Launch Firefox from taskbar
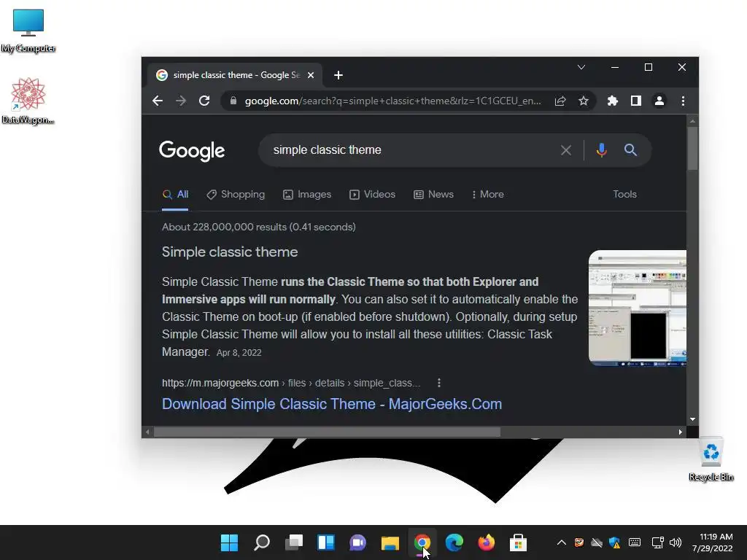Image resolution: width=747 pixels, height=560 pixels. pyautogui.click(x=486, y=542)
